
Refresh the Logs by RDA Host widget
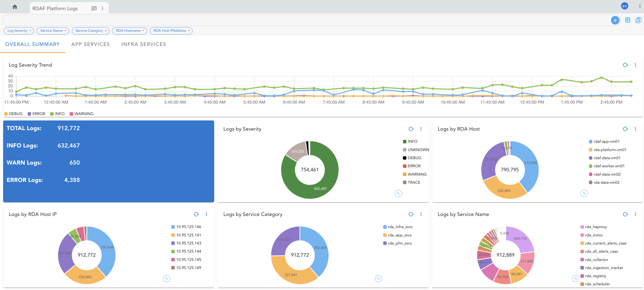[x=625, y=129]
